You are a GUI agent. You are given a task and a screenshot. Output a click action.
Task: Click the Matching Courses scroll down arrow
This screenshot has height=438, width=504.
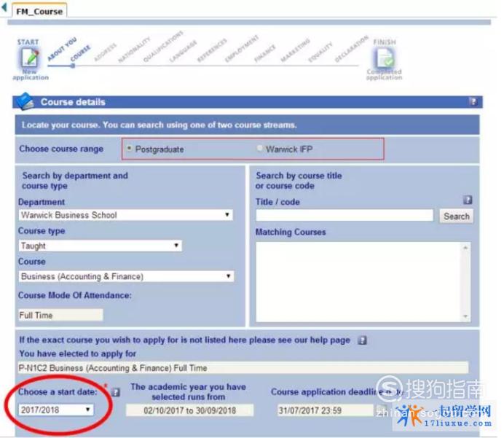click(465, 316)
